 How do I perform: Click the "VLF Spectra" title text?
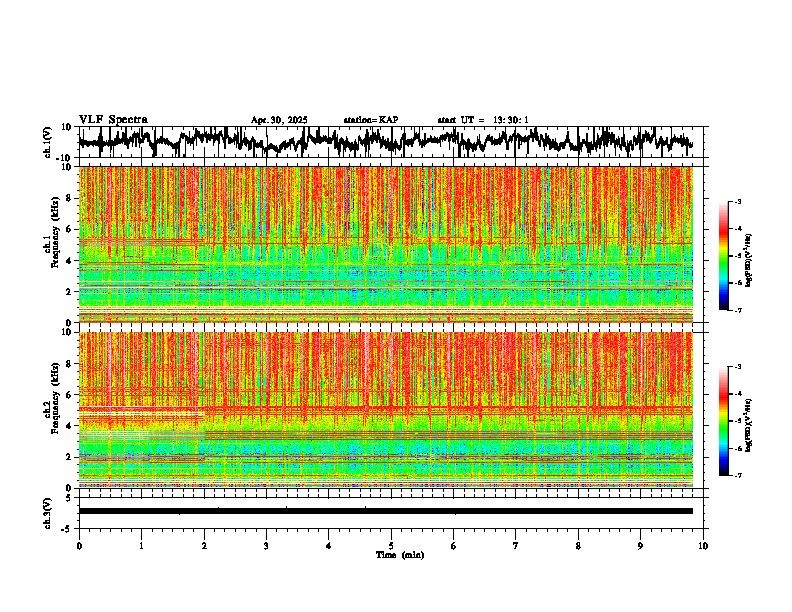[x=113, y=120]
